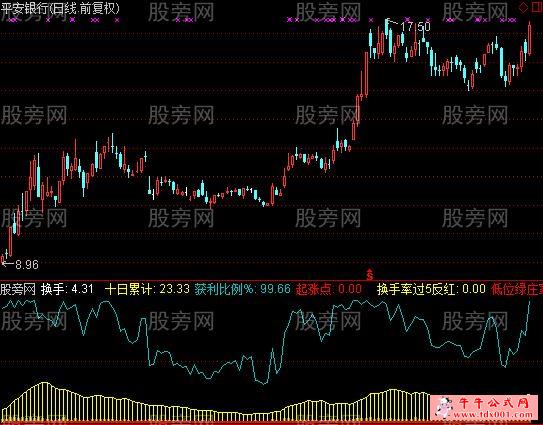Screen dimensions: 543x425
Task: Click the red diamond icon at top right
Action: (x=523, y=7)
